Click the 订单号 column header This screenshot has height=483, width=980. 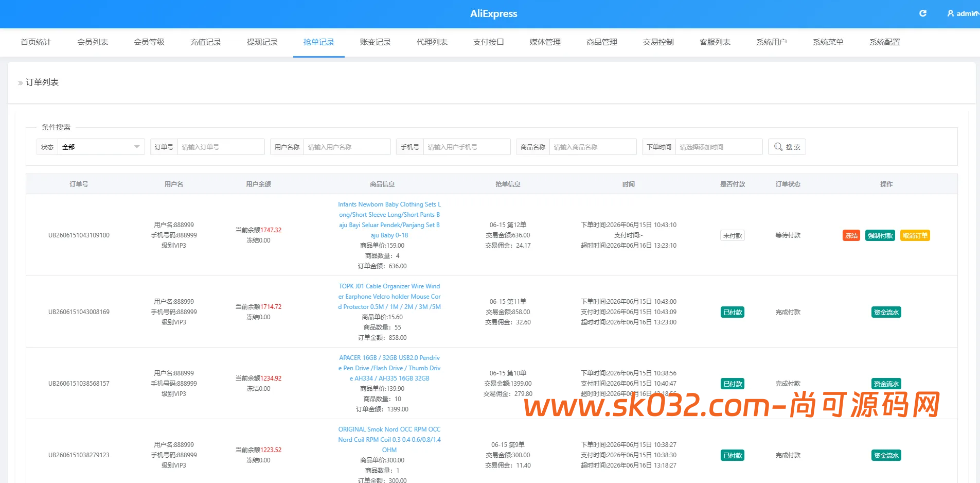[x=79, y=184]
